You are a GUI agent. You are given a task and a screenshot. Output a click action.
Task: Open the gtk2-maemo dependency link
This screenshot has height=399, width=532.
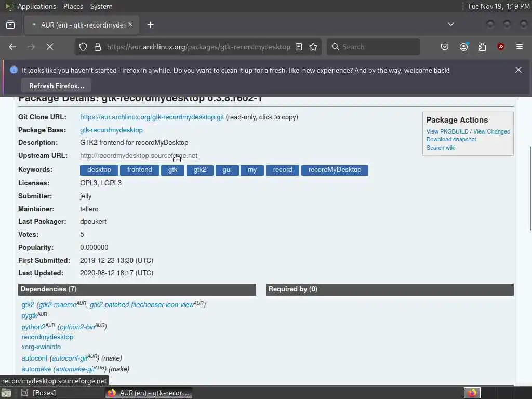(57, 304)
